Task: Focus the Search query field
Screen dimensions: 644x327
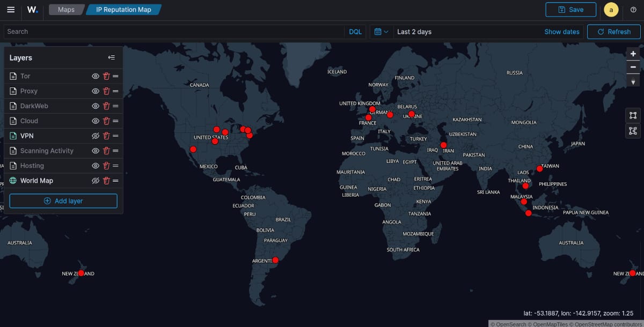Action: pos(172,32)
